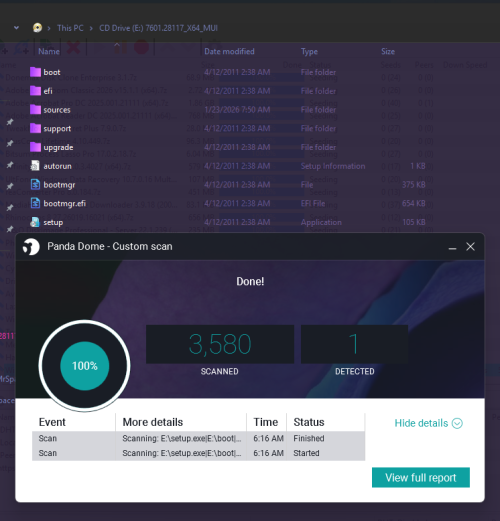
Task: Collapse details with the Hide details chevron
Action: 457,423
